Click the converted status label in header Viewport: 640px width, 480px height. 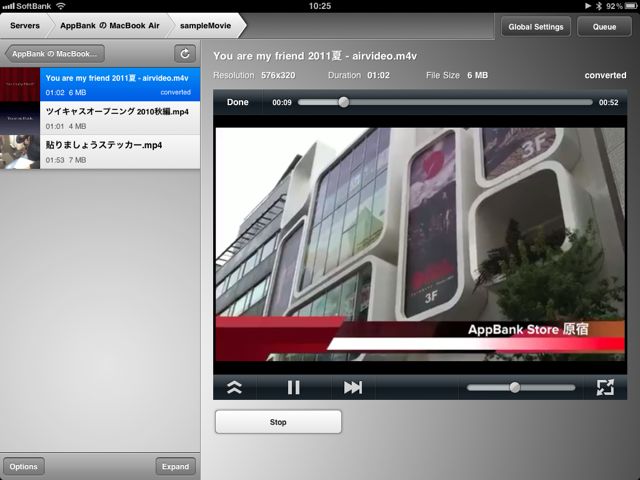(605, 76)
